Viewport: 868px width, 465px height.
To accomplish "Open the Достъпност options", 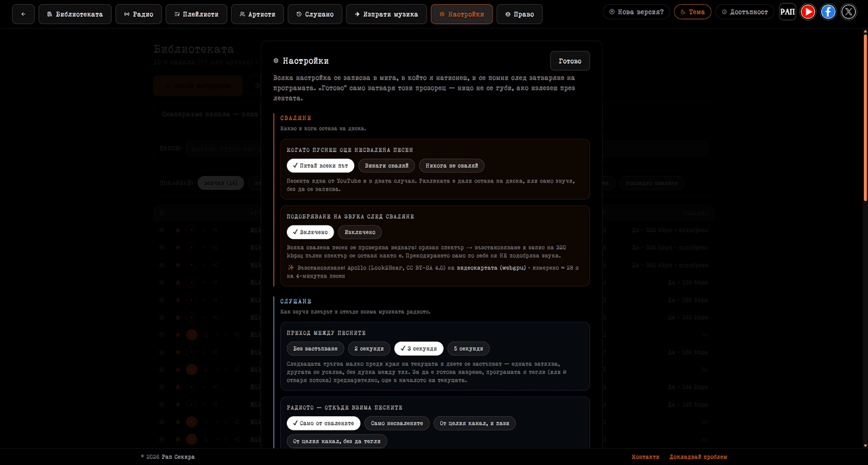I will [x=745, y=12].
